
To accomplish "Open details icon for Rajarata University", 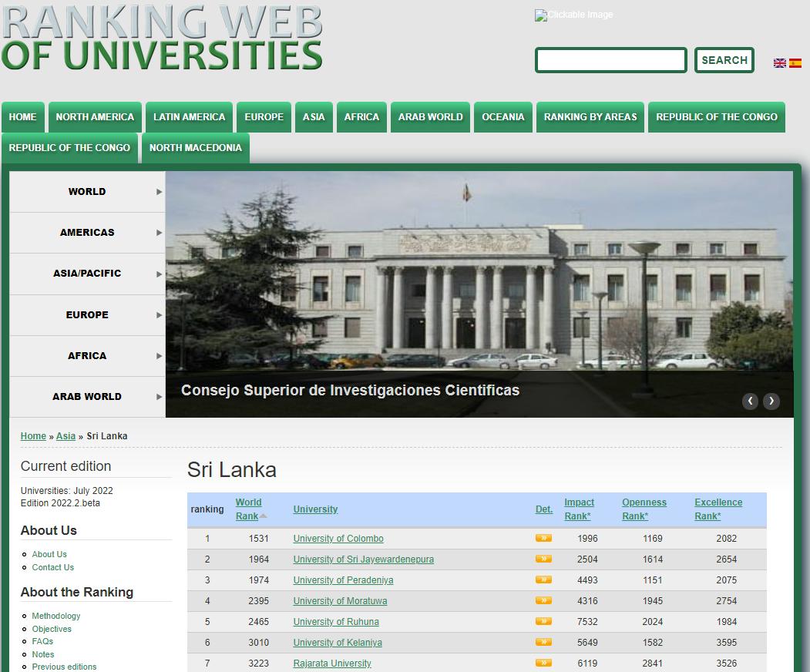I will [x=543, y=663].
